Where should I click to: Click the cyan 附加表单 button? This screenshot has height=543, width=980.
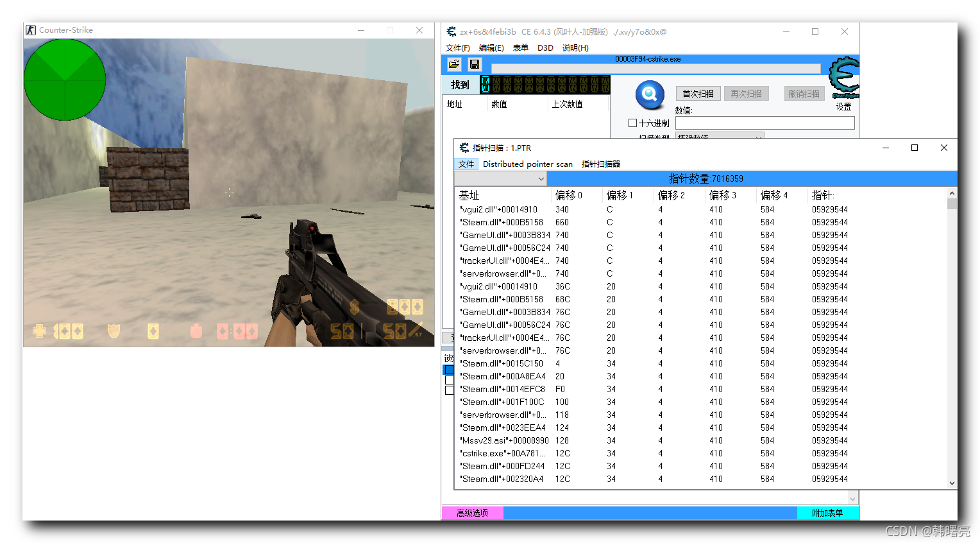point(827,513)
